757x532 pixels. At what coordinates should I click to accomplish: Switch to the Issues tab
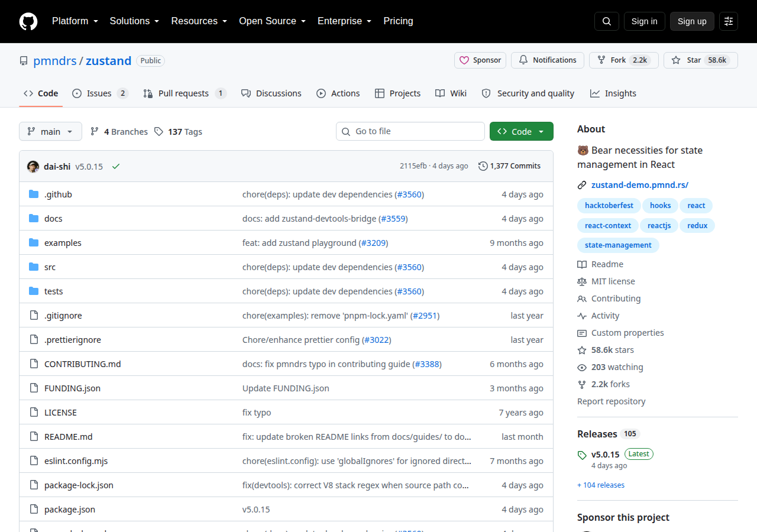click(x=100, y=93)
